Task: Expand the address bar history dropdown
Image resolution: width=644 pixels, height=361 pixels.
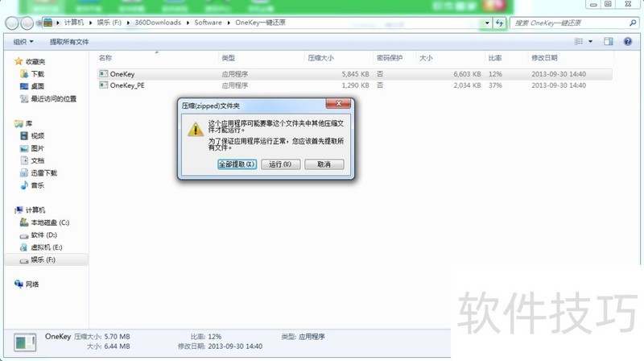Action: [488, 23]
